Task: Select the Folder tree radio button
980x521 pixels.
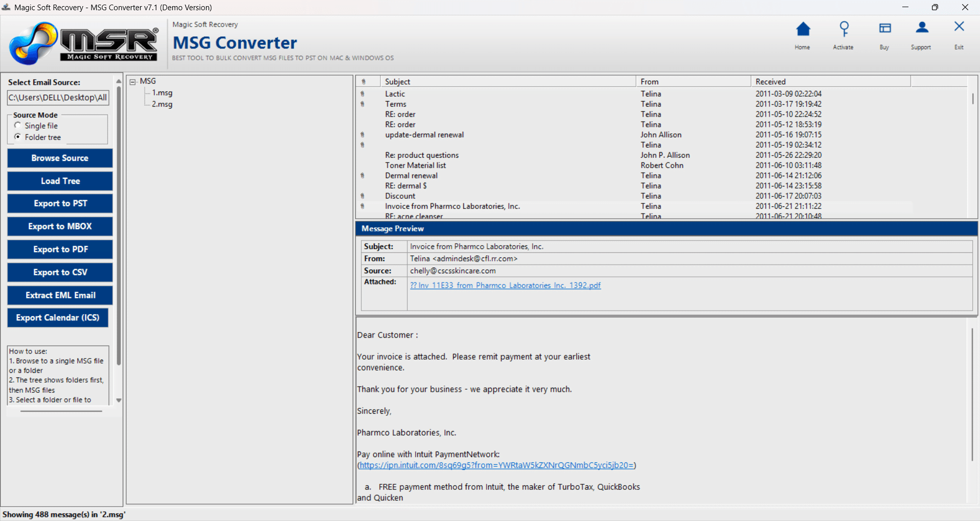Action: [x=18, y=137]
